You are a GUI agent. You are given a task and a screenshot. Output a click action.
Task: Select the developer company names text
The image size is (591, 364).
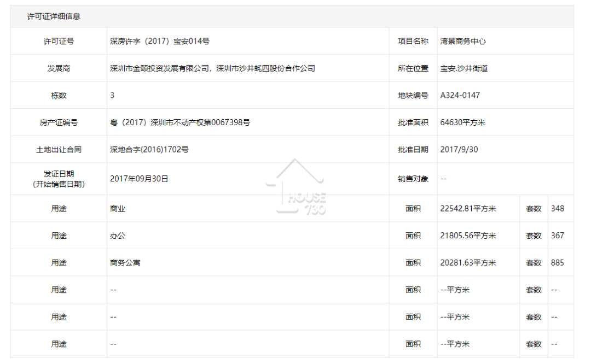pos(212,68)
